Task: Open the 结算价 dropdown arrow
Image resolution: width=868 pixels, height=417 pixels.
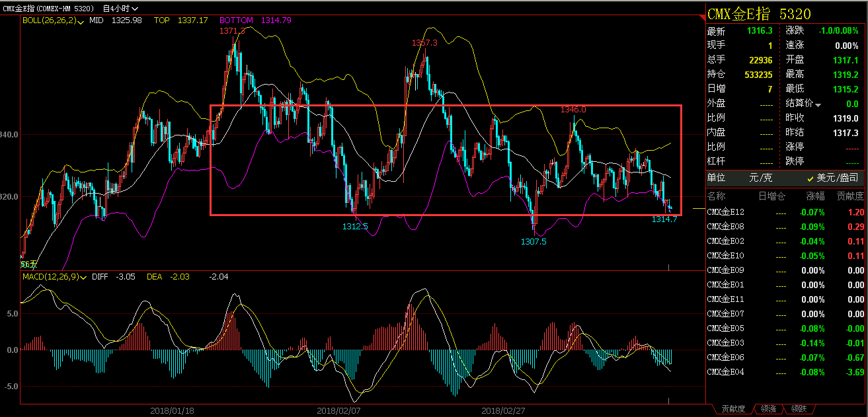Action: (818, 105)
